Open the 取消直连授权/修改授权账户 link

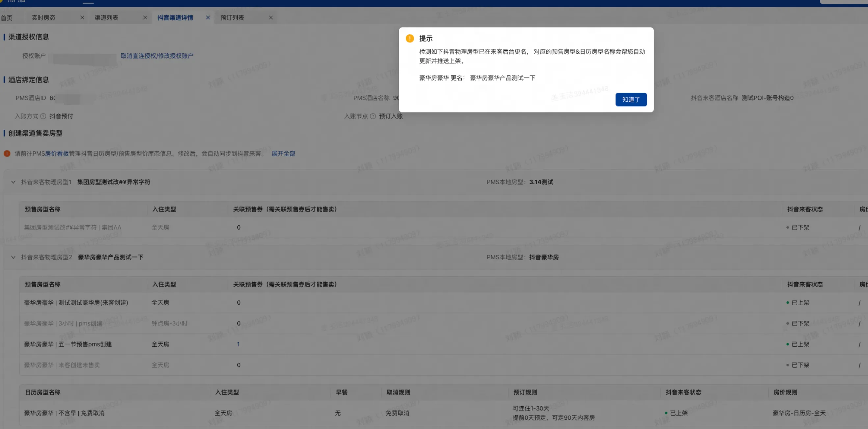157,55
